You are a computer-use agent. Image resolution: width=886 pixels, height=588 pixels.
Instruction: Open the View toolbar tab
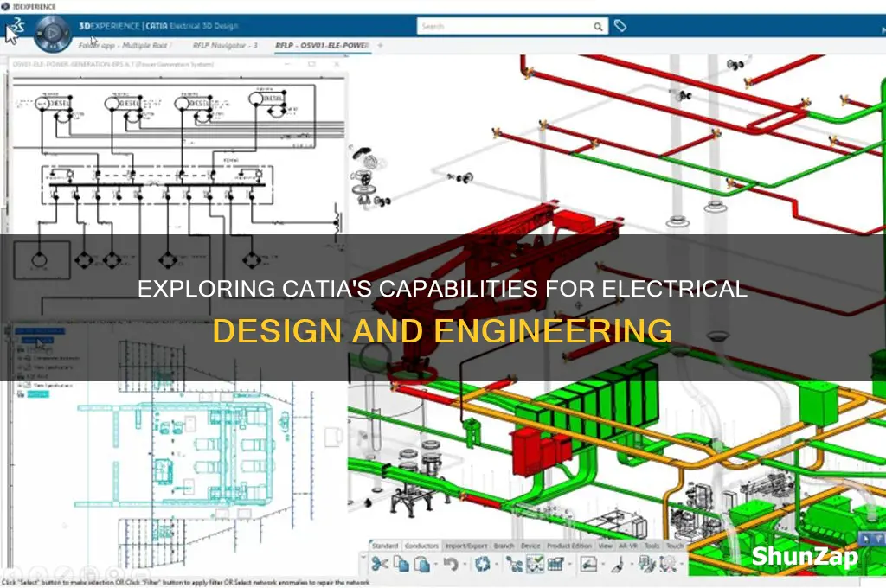605,546
